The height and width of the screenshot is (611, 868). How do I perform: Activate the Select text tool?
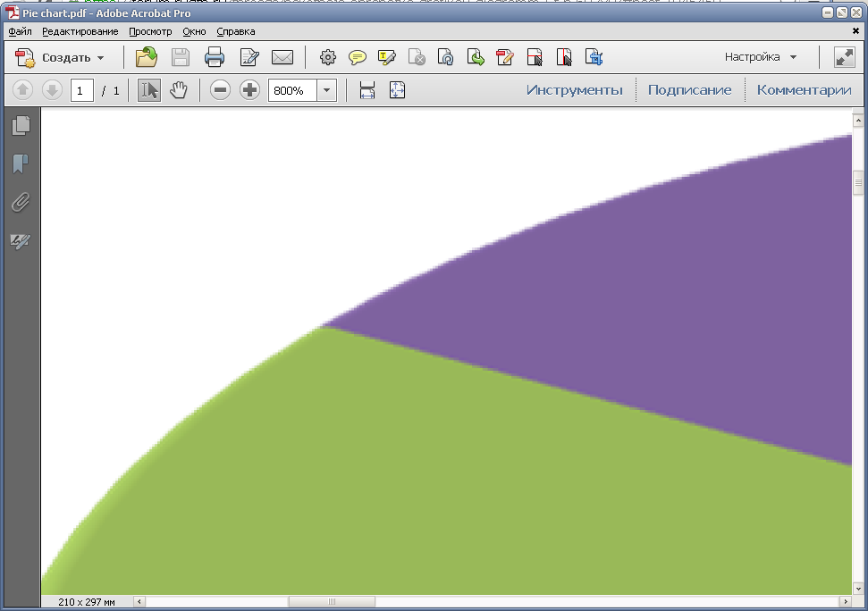click(149, 90)
